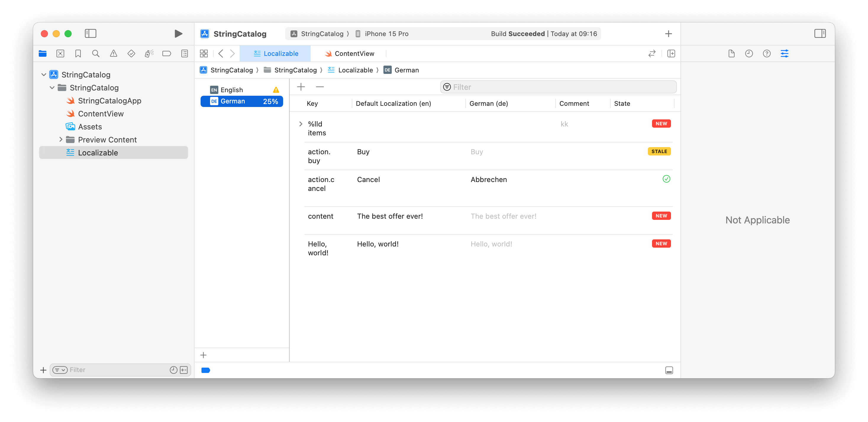
Task: Remove the selected string key
Action: coord(320,87)
